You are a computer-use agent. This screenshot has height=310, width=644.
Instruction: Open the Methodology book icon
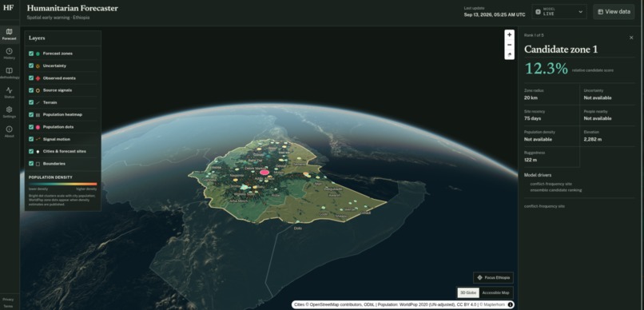[9, 70]
